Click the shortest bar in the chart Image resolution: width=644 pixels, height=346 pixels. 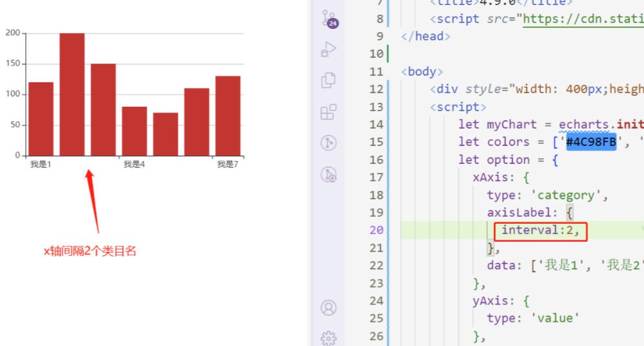point(166,134)
